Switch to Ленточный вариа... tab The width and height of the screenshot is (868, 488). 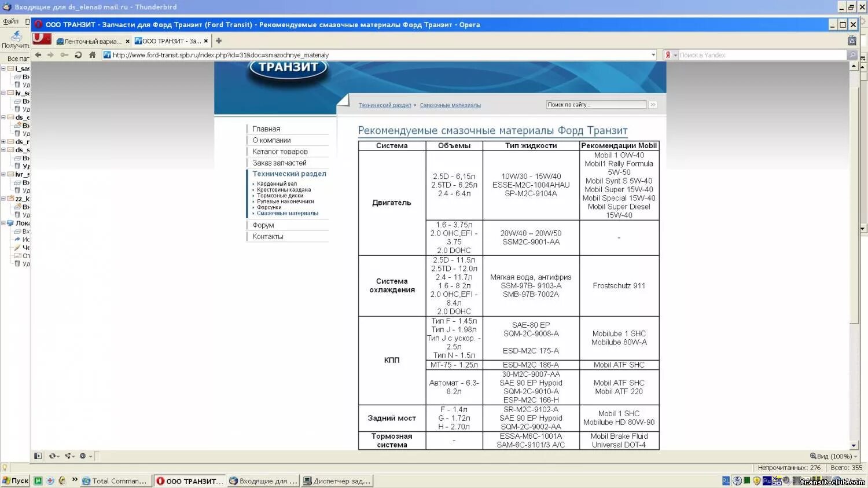(93, 41)
